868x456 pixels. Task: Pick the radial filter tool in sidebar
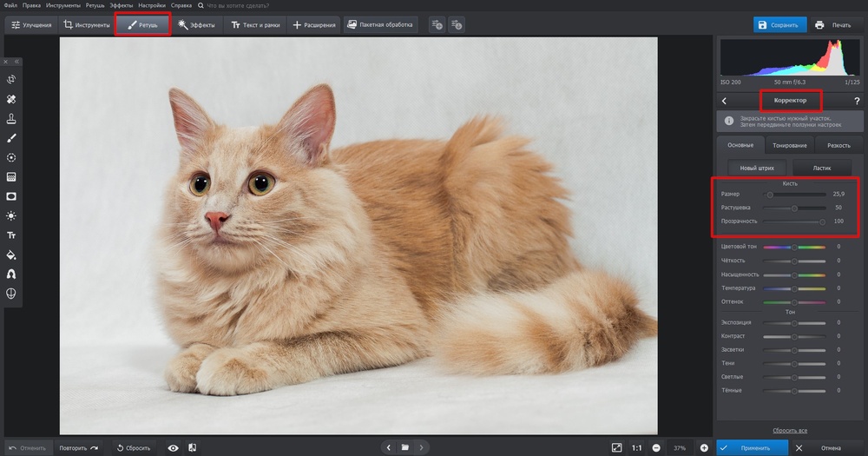12,158
